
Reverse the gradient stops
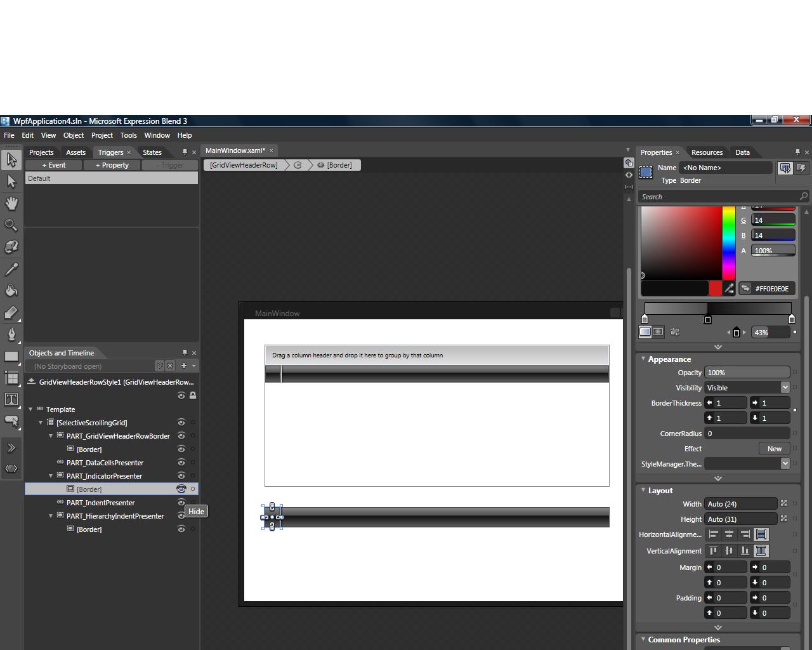point(675,332)
